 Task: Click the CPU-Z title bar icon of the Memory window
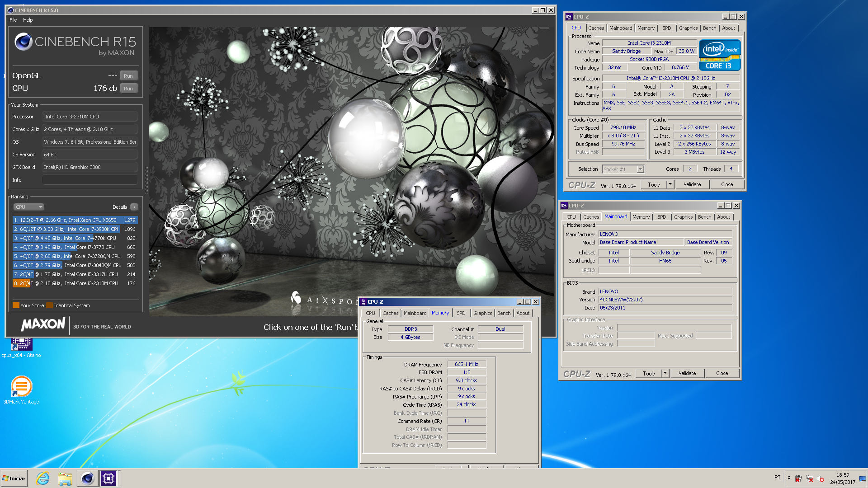[363, 302]
